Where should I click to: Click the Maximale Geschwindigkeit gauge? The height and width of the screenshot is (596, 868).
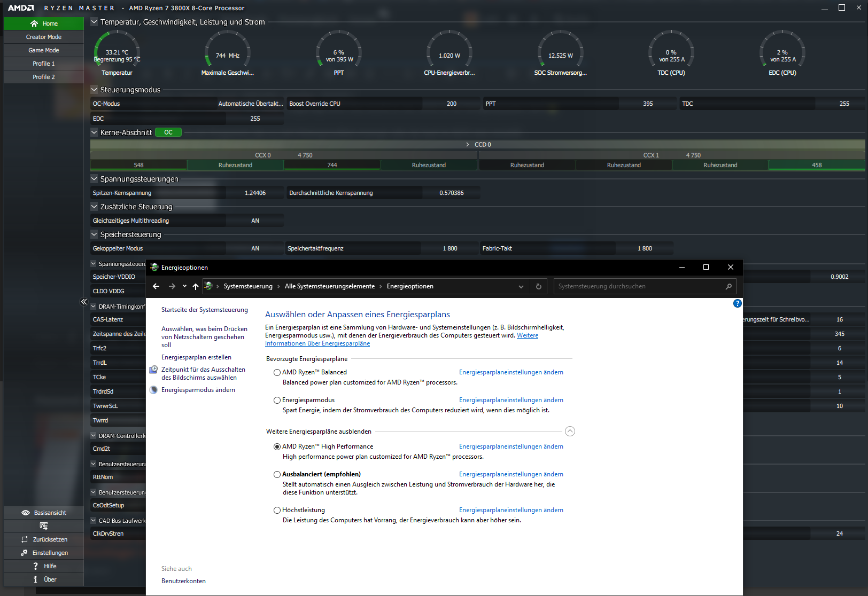[228, 53]
